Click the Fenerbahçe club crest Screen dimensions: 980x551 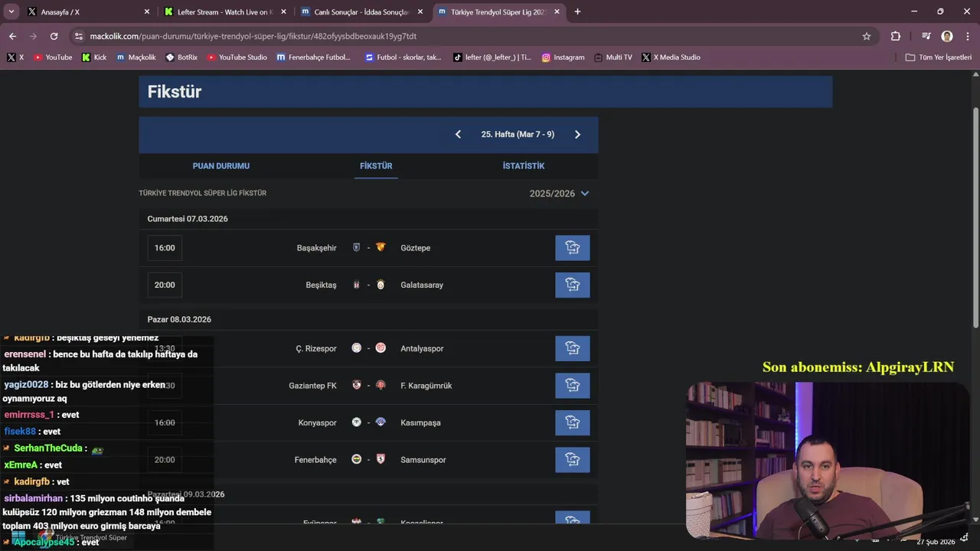click(x=356, y=459)
